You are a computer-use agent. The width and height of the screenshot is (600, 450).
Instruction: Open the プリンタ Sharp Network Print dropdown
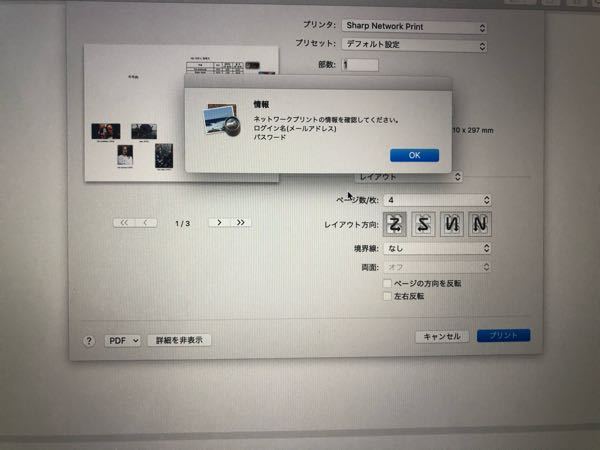[414, 26]
